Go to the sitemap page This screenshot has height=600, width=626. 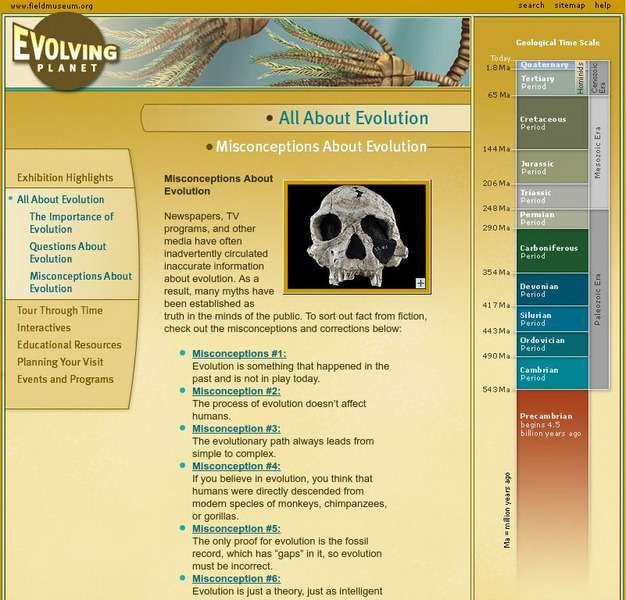tap(569, 6)
